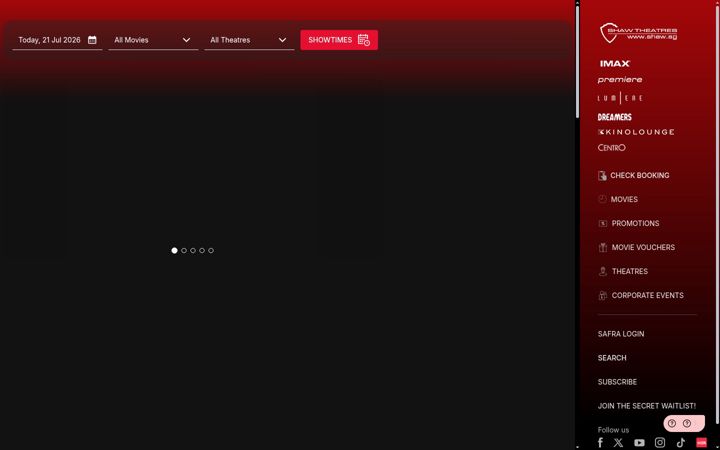This screenshot has width=720, height=450.
Task: Open the Corporate Events menu item
Action: coord(647,295)
